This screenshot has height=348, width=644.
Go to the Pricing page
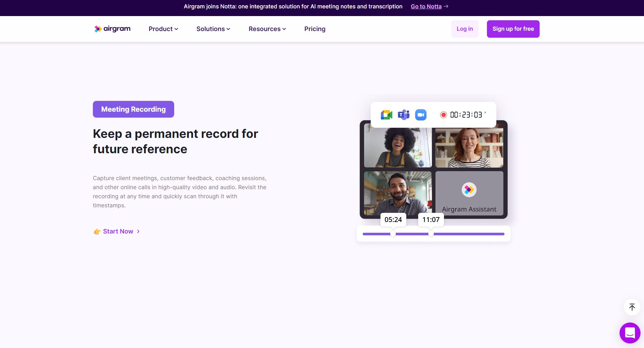click(x=314, y=29)
